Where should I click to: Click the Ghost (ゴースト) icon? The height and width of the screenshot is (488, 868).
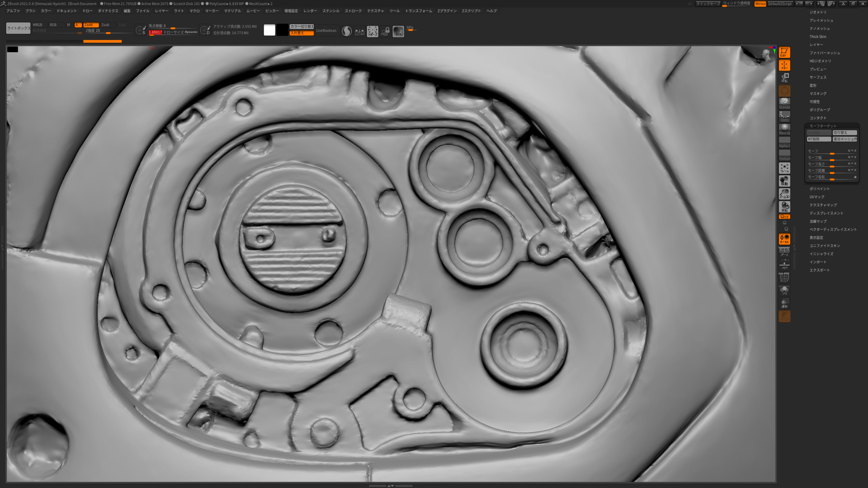pyautogui.click(x=784, y=316)
